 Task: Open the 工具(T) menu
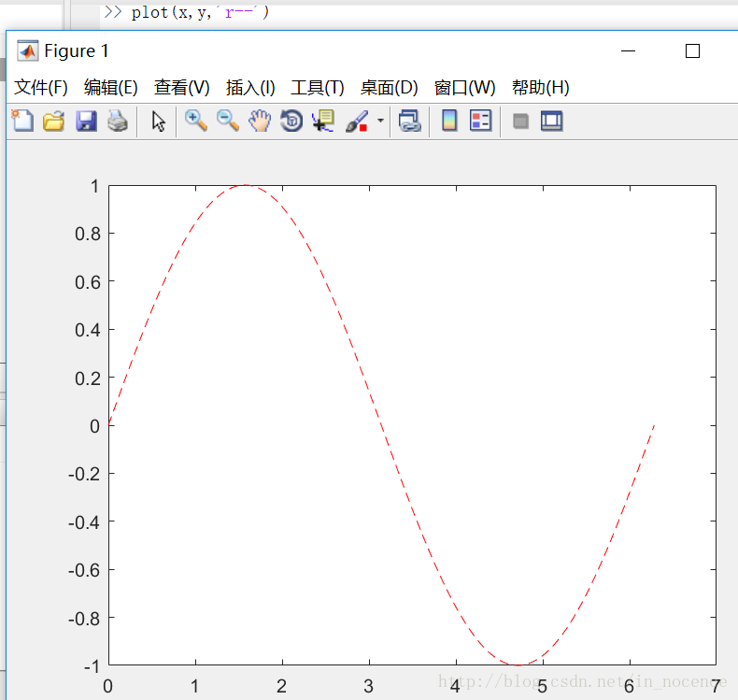[x=318, y=88]
